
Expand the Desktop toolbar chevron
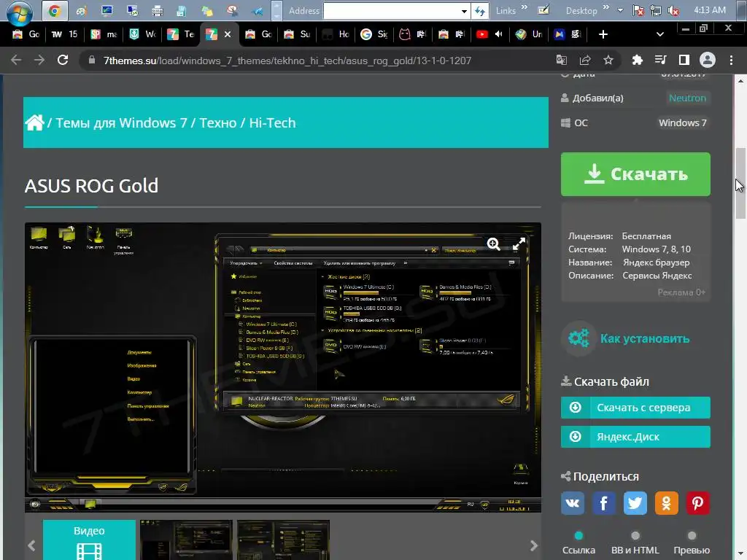(606, 7)
